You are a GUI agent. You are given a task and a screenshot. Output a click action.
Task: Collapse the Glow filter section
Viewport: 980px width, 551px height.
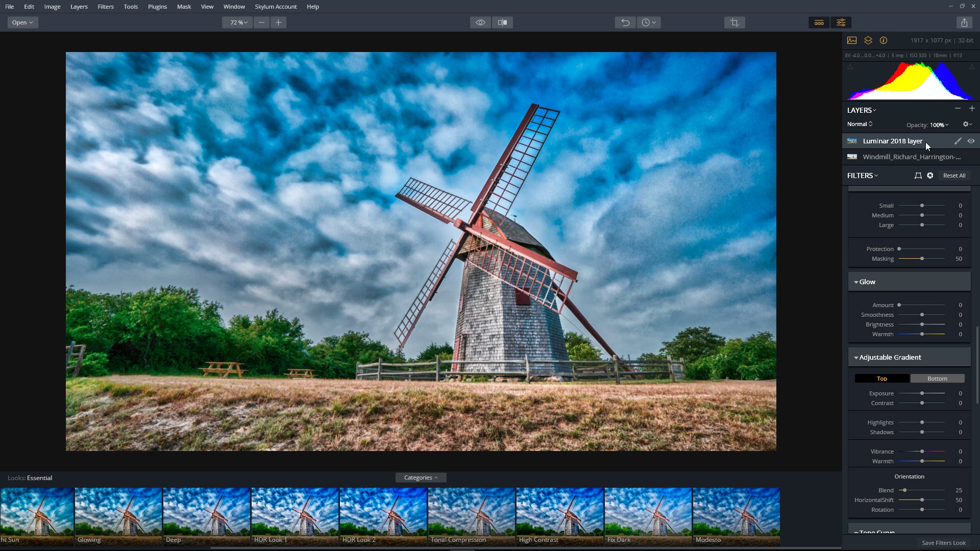click(856, 282)
